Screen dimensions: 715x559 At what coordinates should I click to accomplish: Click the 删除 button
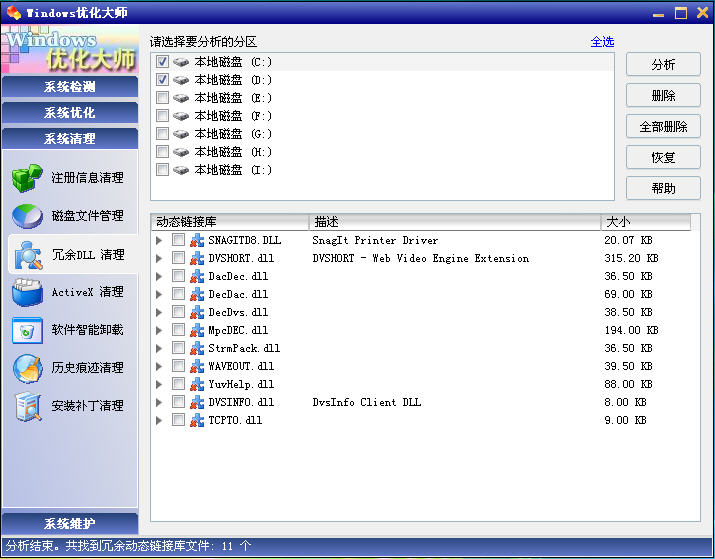(x=663, y=95)
